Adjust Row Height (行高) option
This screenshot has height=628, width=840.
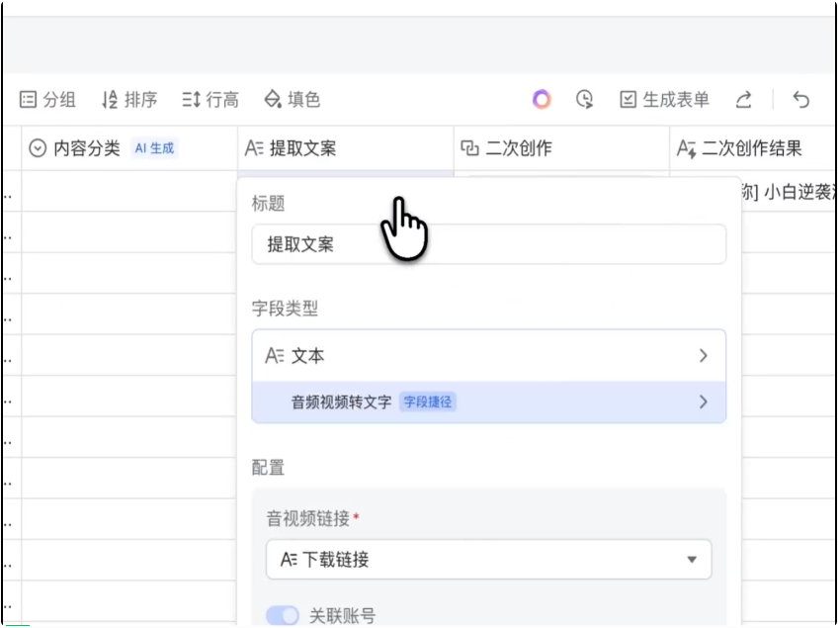(210, 100)
